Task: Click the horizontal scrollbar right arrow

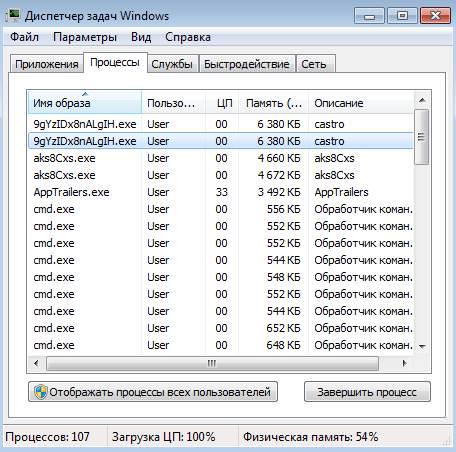Action: [x=404, y=363]
